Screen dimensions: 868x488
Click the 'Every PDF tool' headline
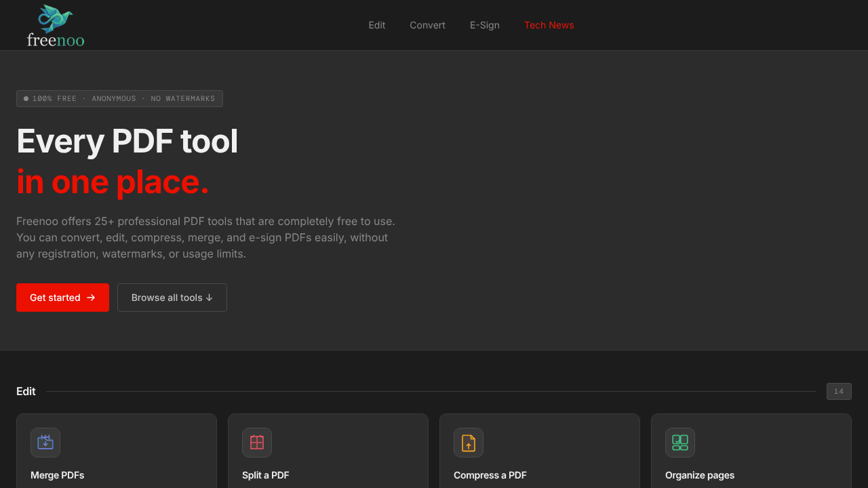click(x=127, y=142)
